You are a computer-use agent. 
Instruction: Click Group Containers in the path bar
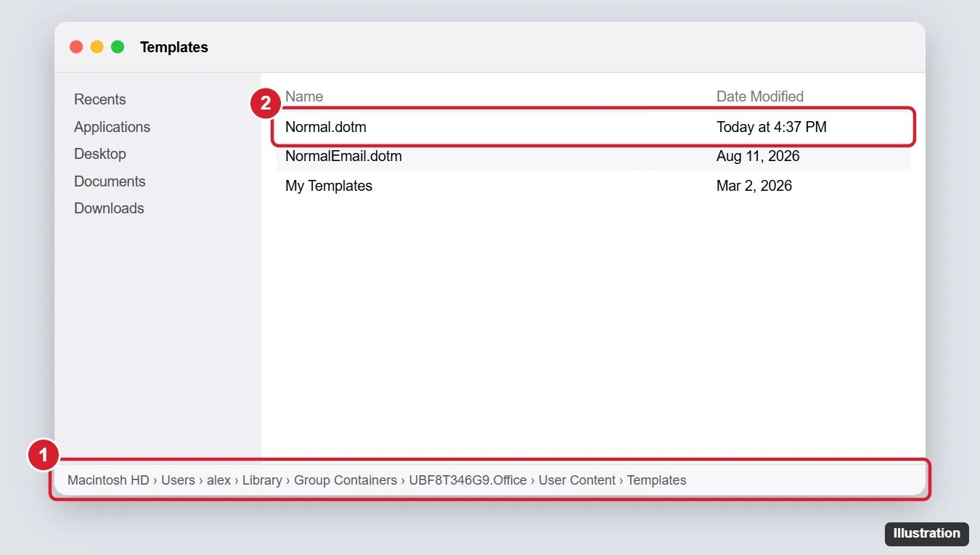346,480
